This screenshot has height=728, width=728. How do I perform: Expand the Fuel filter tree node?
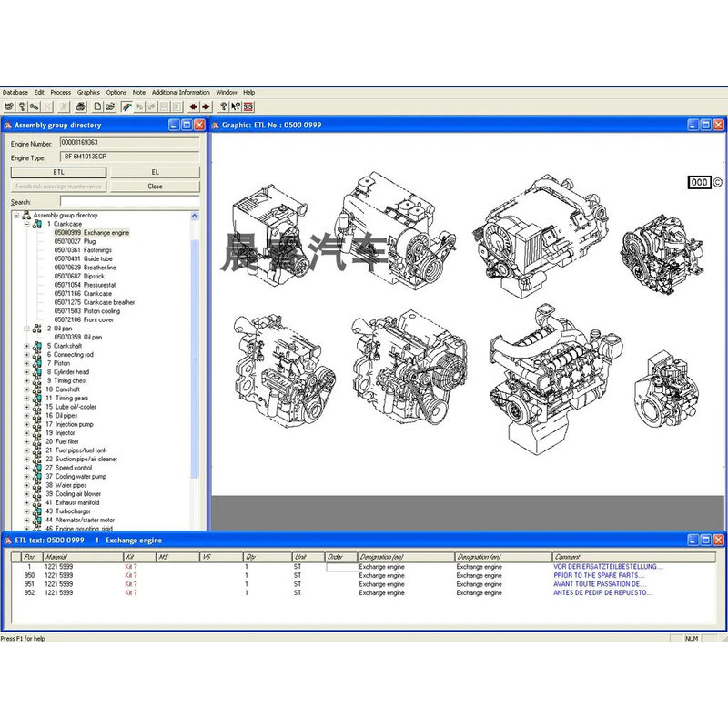point(27,441)
